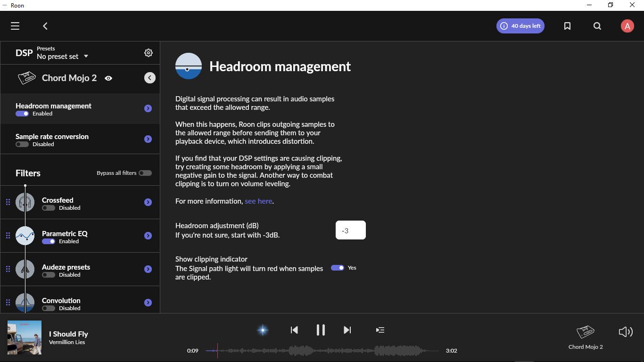Open the play queue icon
Screen dimensions: 644x362
point(380,330)
